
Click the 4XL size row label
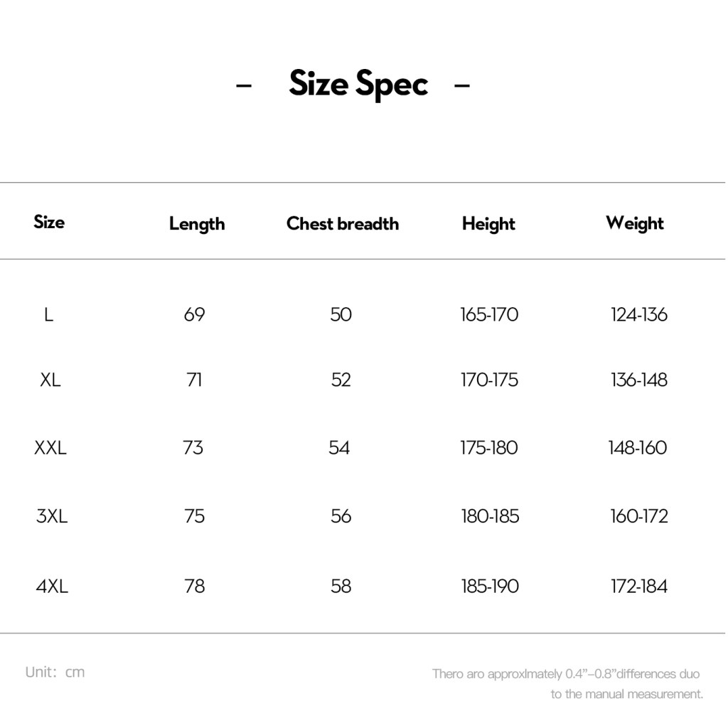(x=52, y=586)
